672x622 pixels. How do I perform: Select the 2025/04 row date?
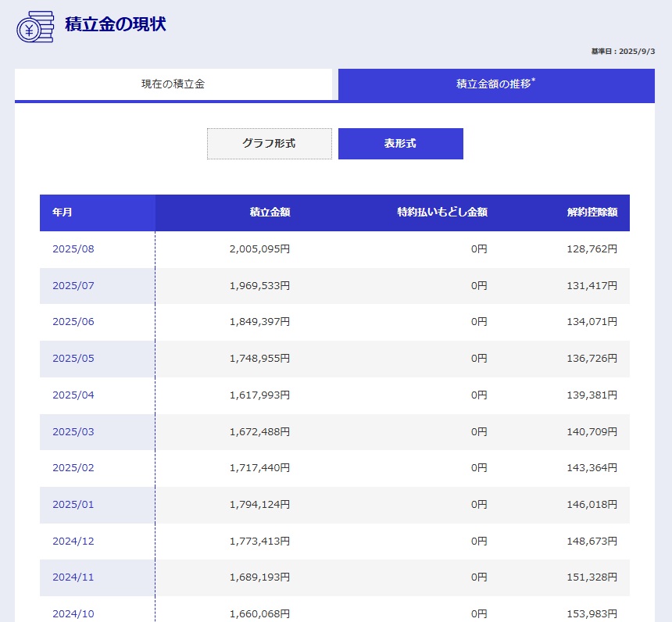pyautogui.click(x=73, y=395)
